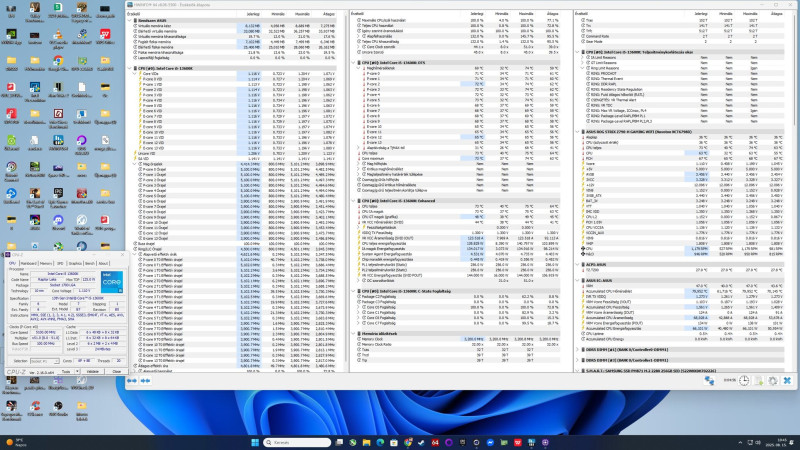Switch to AIDA64 taskbar icon
This screenshot has width=800, height=450.
[x=435, y=442]
